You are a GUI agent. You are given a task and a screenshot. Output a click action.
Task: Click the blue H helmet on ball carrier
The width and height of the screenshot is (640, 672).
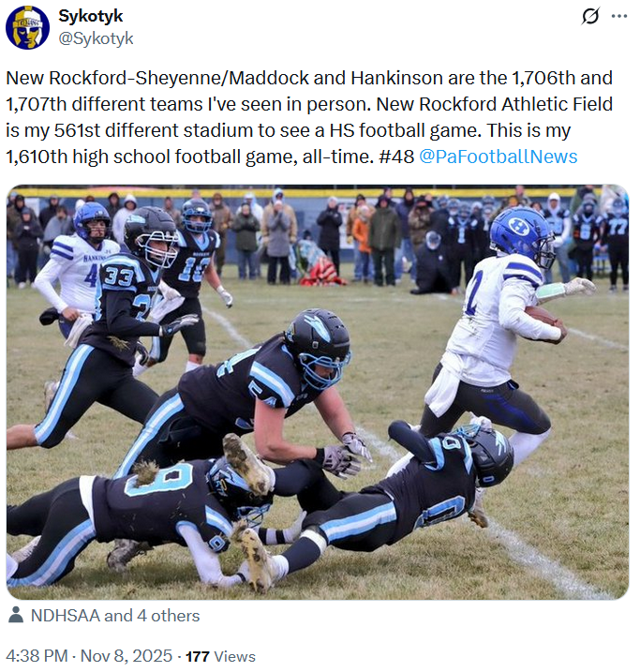pos(523,234)
